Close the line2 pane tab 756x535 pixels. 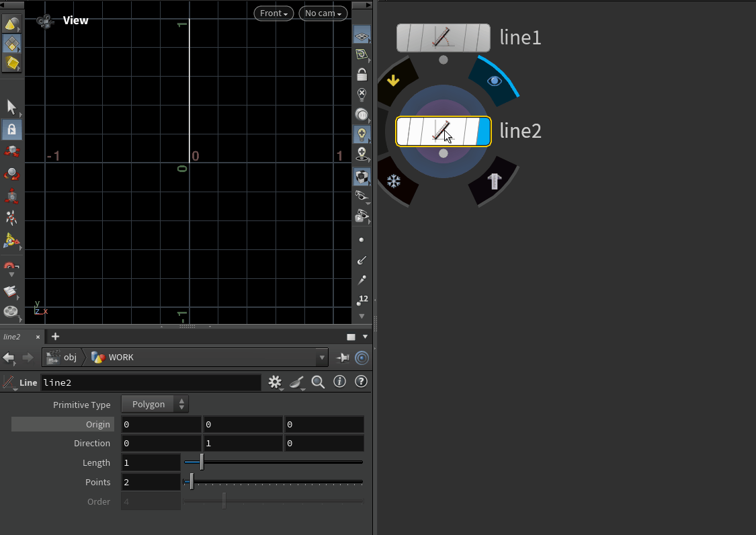38,337
